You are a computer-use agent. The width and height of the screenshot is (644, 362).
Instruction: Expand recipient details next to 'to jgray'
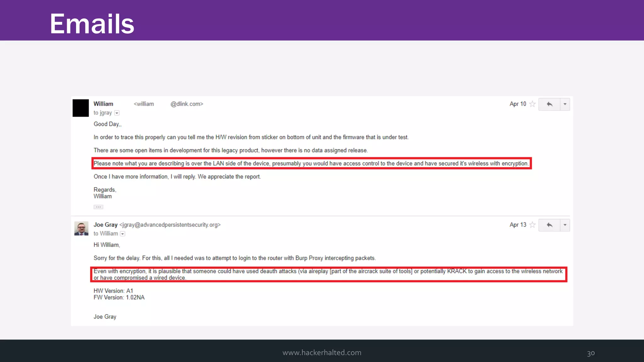[117, 113]
